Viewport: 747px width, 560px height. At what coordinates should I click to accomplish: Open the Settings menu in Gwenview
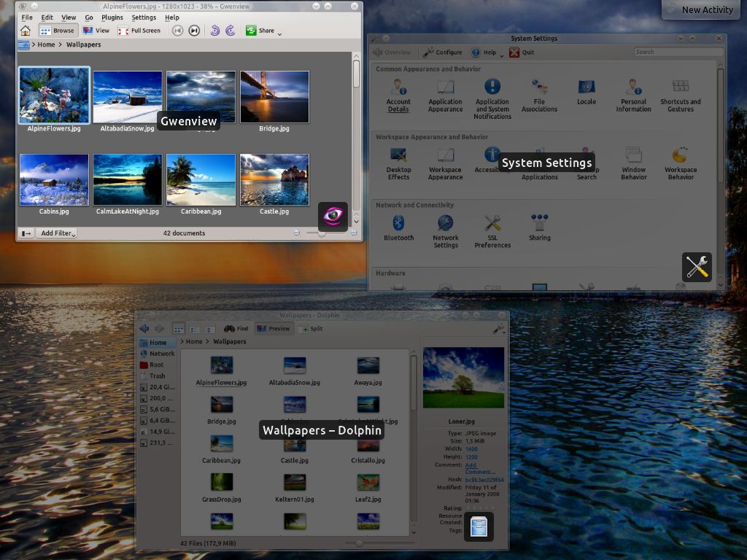(x=144, y=17)
